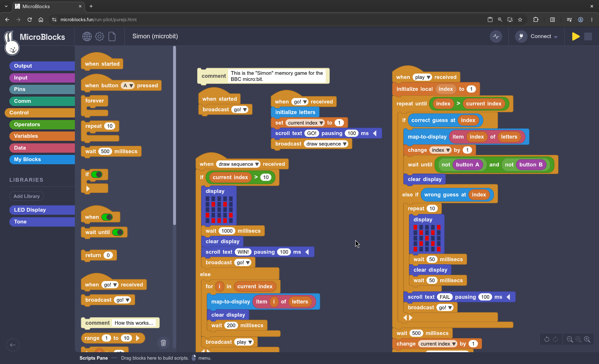Restore scripts pane to normal zoom
The width and height of the screenshot is (599, 364).
click(578, 339)
